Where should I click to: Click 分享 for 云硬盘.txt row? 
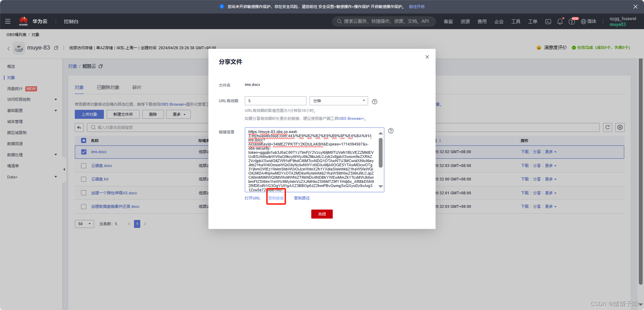click(537, 179)
